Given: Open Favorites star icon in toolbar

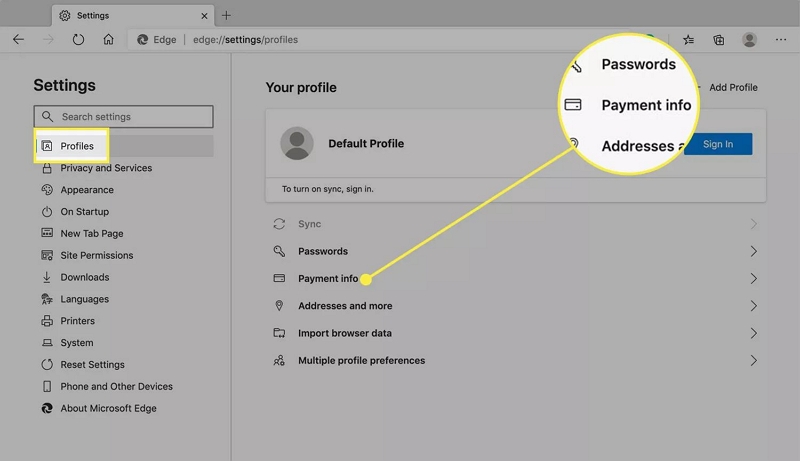Looking at the screenshot, I should point(688,39).
